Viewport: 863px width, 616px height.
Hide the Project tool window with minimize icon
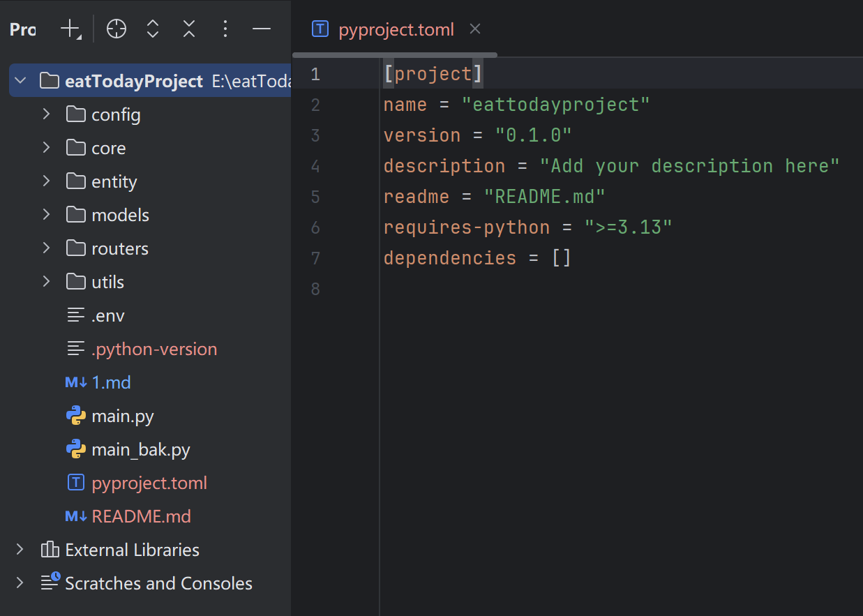tap(261, 29)
